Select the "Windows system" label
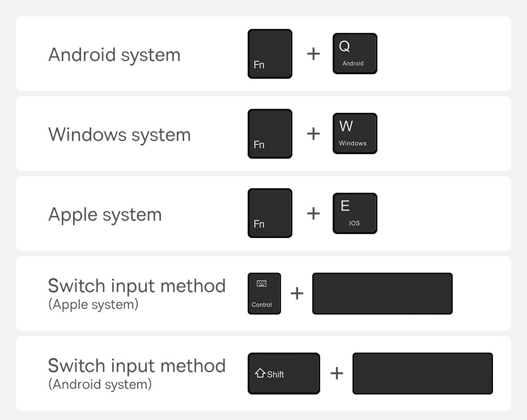This screenshot has width=527, height=420. 120,135
